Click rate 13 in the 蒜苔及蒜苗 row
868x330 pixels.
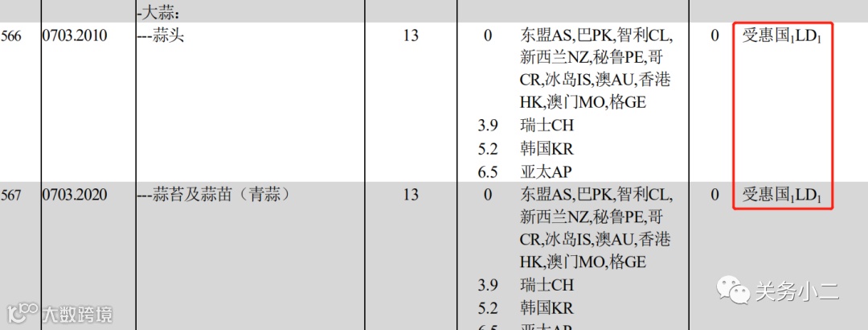[411, 196]
